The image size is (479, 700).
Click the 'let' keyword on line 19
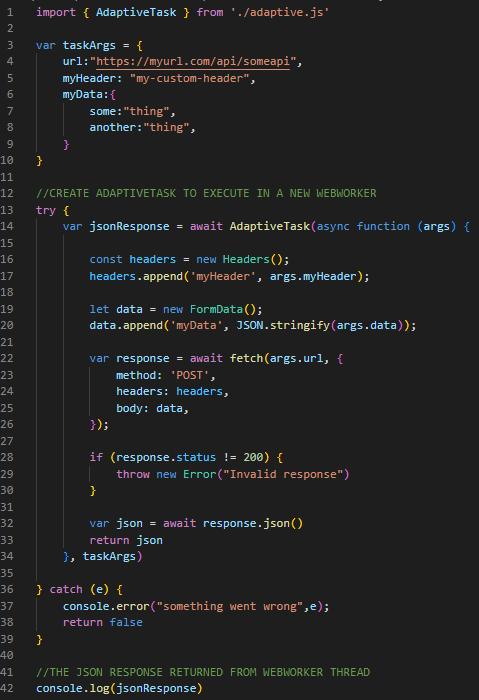[x=99, y=309]
